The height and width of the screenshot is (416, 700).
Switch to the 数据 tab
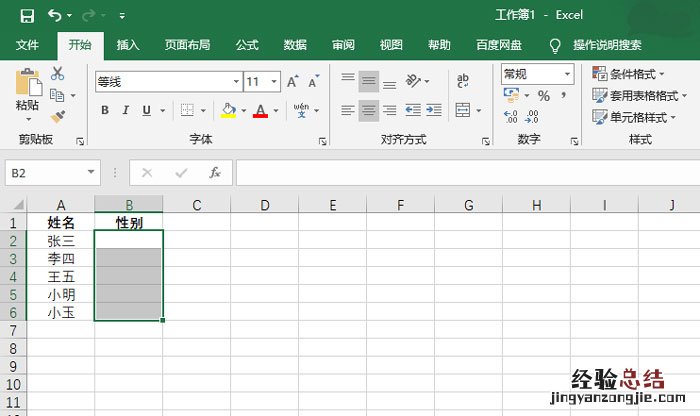(295, 45)
